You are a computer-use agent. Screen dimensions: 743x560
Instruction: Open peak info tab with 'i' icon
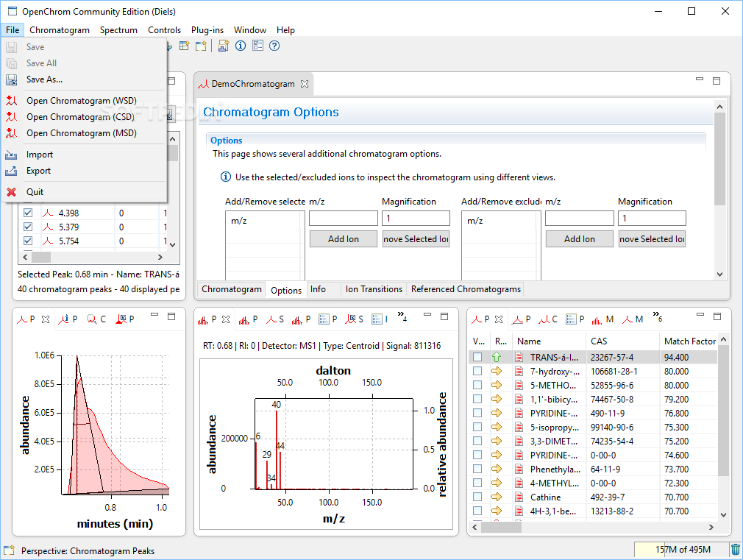tap(68, 319)
